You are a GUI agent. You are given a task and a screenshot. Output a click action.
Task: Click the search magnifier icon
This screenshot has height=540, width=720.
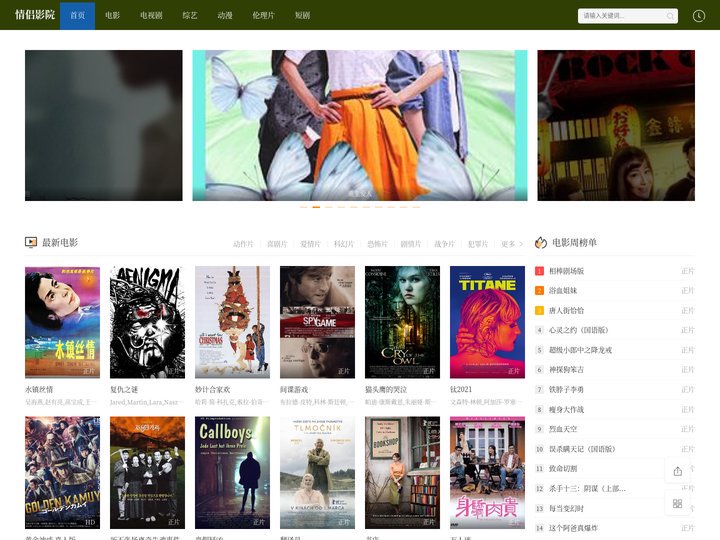(x=670, y=16)
